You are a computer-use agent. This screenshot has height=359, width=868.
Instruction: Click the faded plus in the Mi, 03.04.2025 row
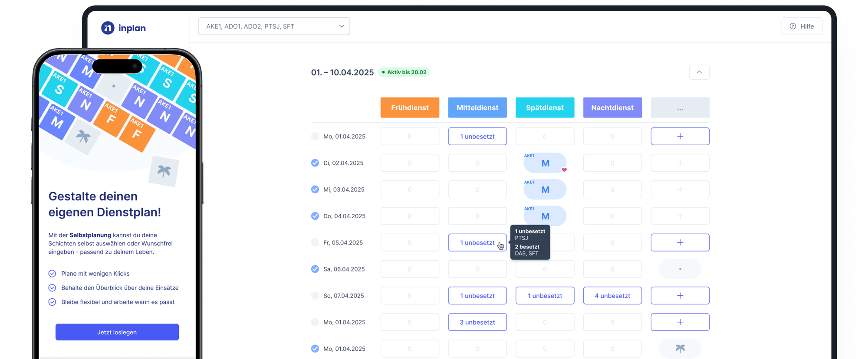680,189
